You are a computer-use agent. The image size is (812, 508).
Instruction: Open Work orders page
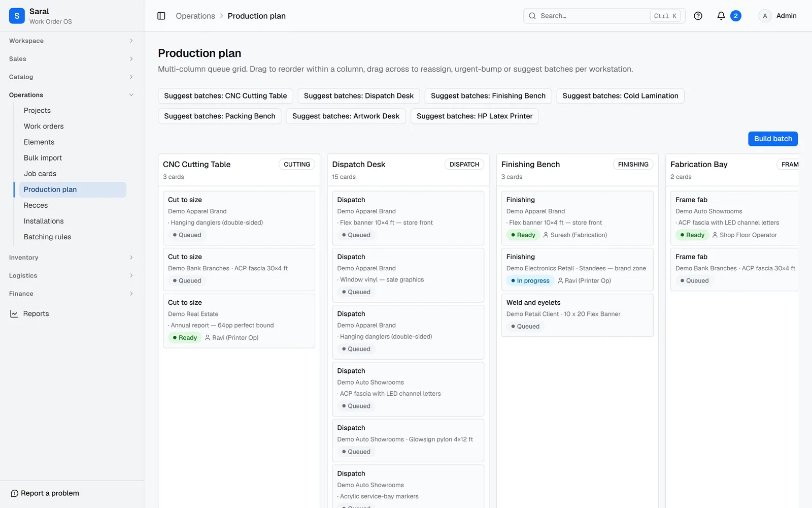tap(73, 126)
